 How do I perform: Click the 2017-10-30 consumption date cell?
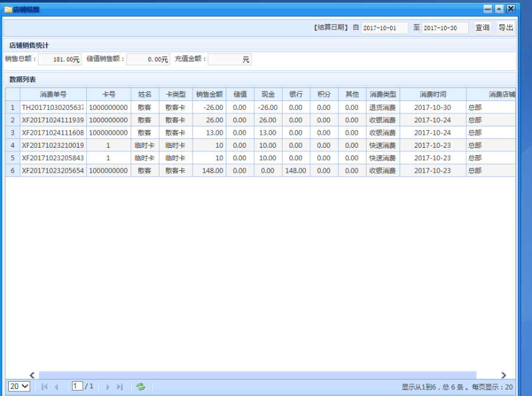[433, 108]
